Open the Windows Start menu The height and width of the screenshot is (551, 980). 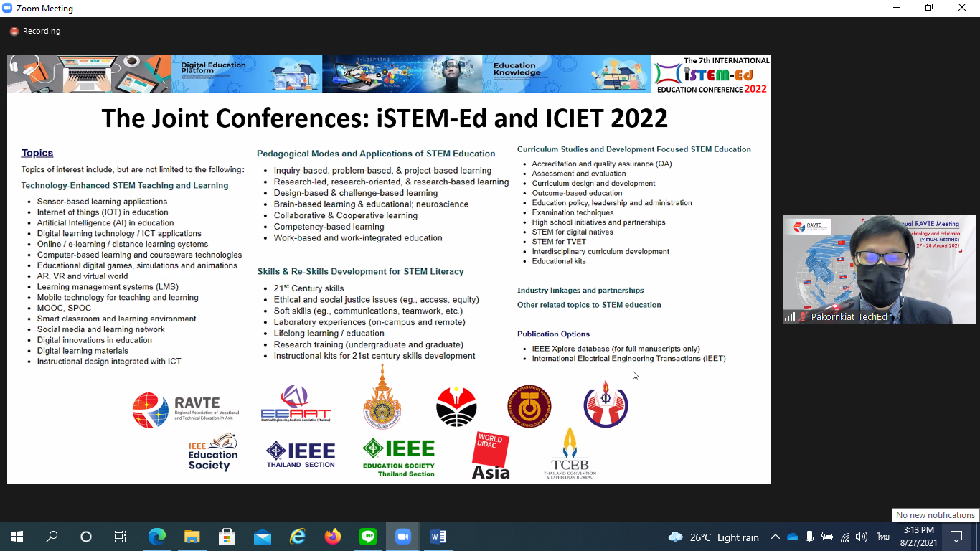click(x=17, y=537)
